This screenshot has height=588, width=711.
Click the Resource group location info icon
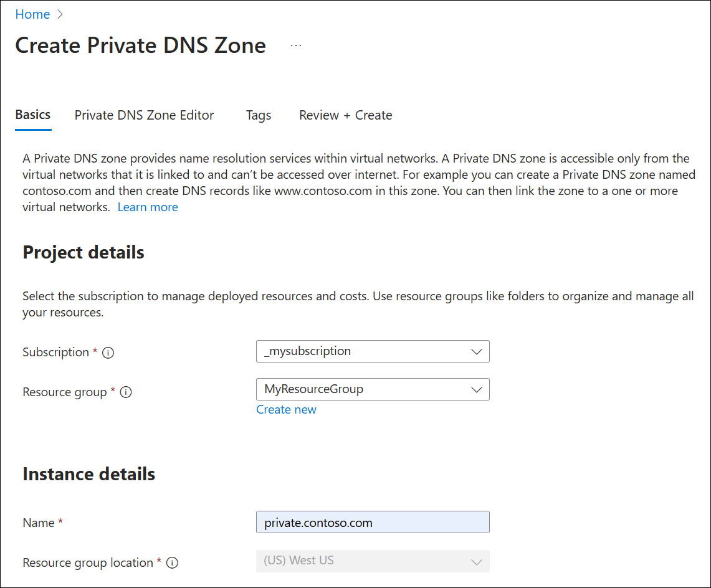point(172,562)
